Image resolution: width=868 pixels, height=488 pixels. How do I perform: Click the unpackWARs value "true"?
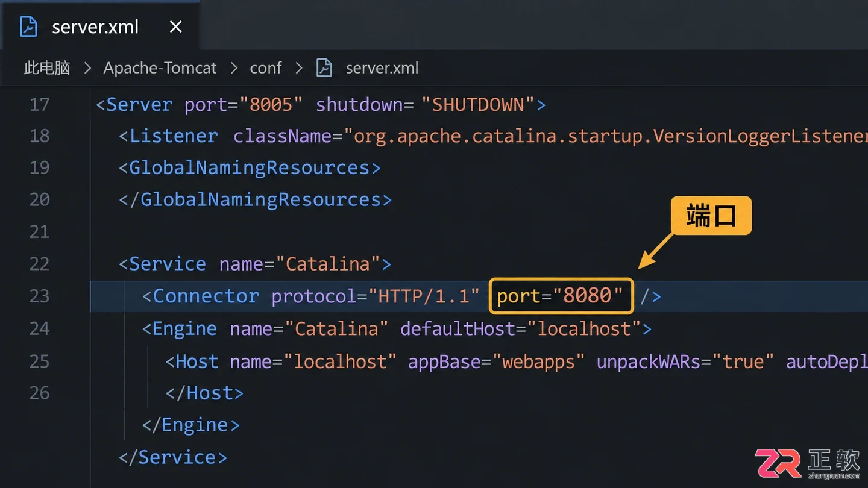(x=743, y=361)
